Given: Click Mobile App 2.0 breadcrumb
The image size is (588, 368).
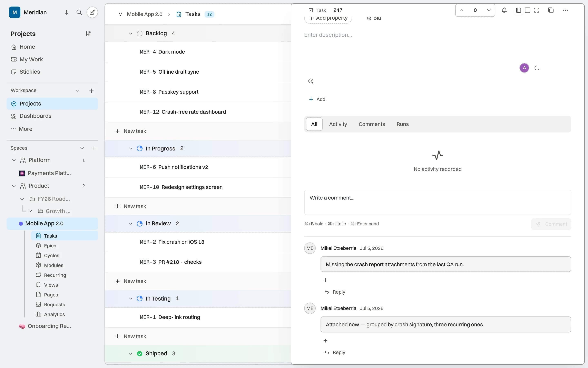Looking at the screenshot, I should [x=145, y=14].
